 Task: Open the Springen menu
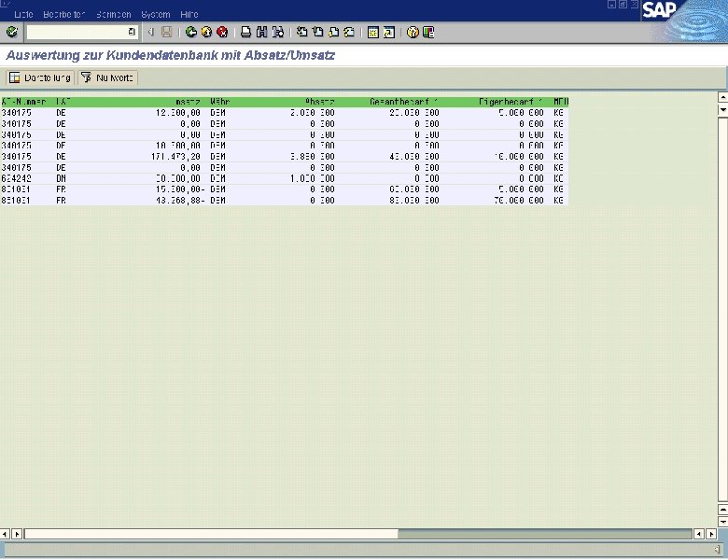(114, 14)
